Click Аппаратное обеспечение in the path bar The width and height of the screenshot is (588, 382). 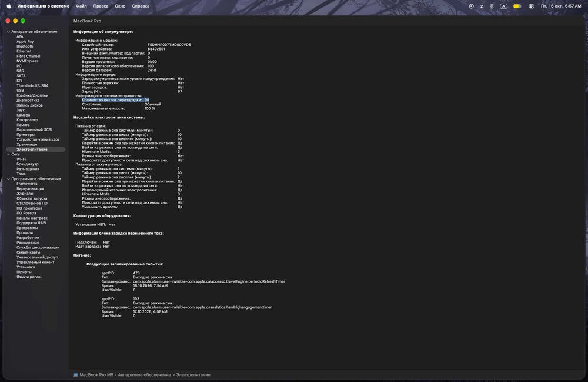pos(145,375)
